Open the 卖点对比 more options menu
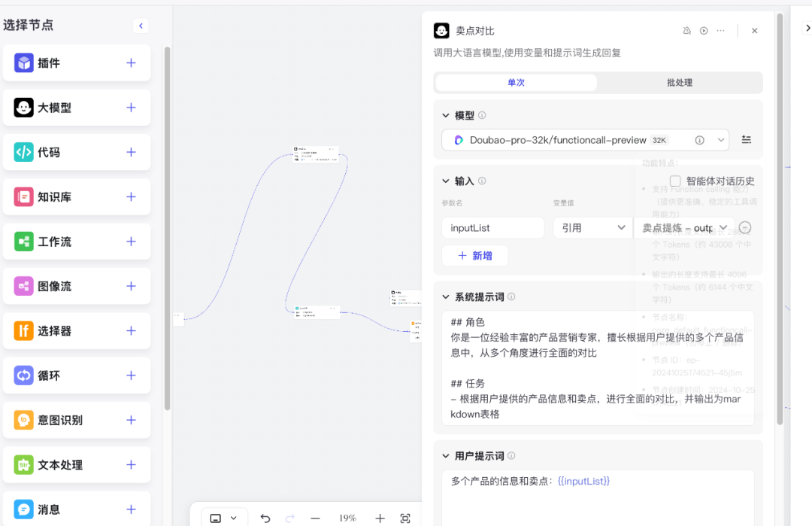812x526 pixels. (x=720, y=31)
